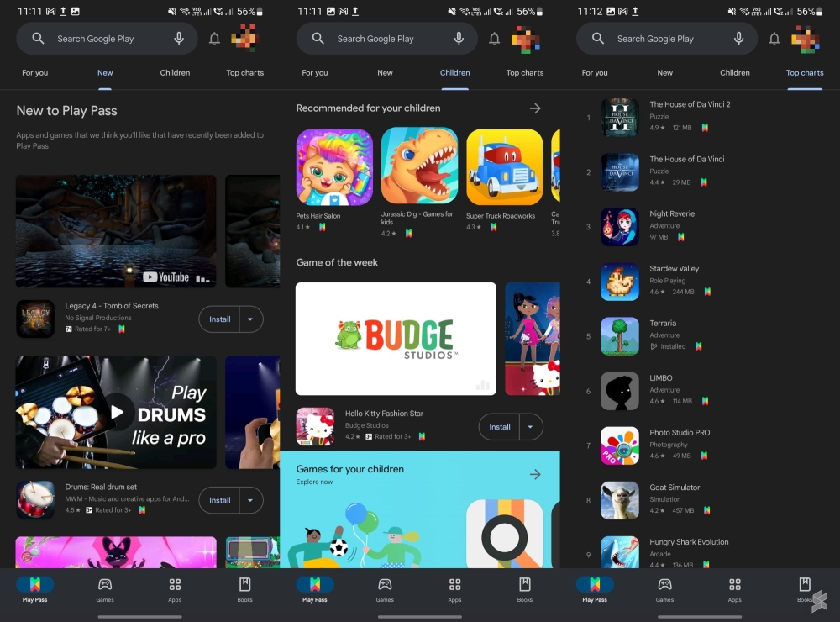Tap the microphone icon in the left screen's search bar
The width and height of the screenshot is (840, 622).
pyautogui.click(x=179, y=38)
